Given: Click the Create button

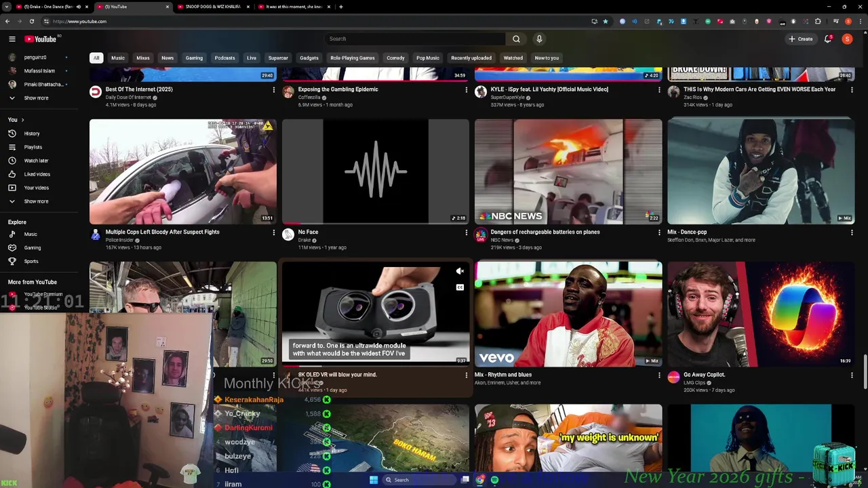Looking at the screenshot, I should coord(801,39).
